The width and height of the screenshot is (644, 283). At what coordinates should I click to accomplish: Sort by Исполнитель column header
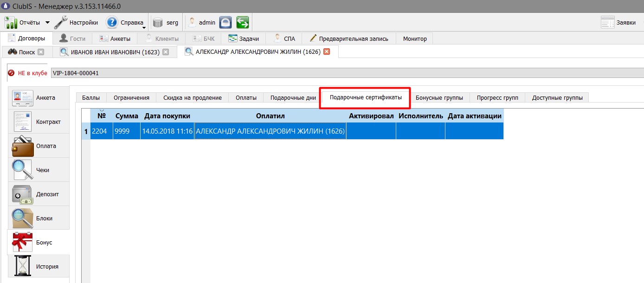pyautogui.click(x=421, y=116)
